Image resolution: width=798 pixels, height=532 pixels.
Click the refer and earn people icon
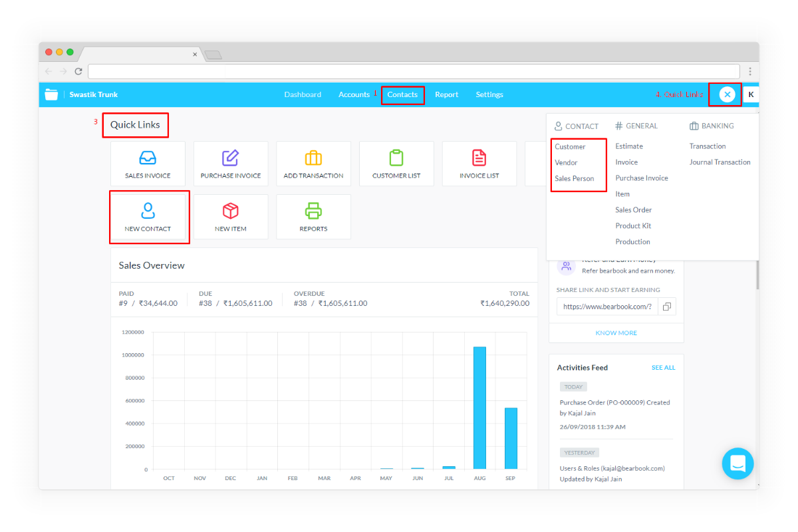pyautogui.click(x=566, y=267)
